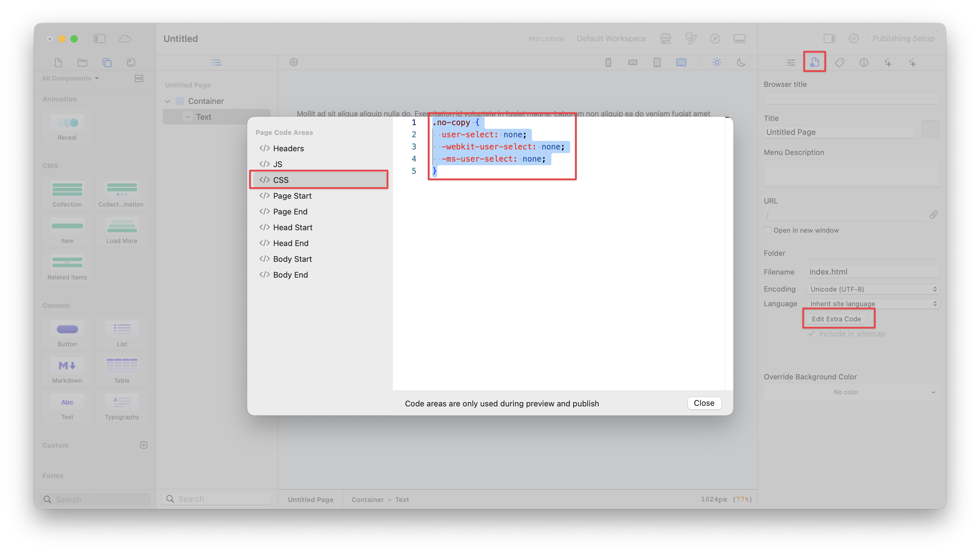Select Body Start code area
This screenshot has width=980, height=554.
click(x=320, y=259)
